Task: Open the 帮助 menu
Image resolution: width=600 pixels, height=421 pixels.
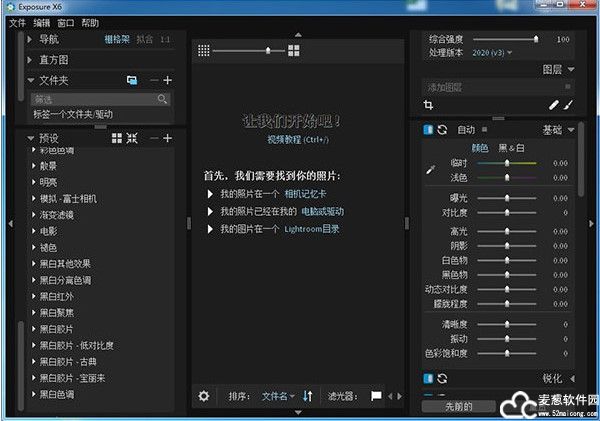Action: [x=90, y=22]
